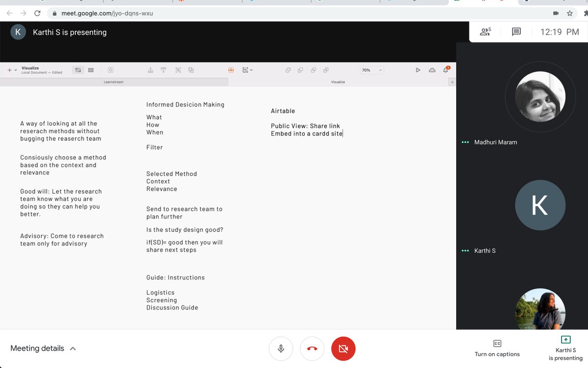Open the resize tool dropdown in Sketch
This screenshot has width=588, height=368.
point(247,70)
